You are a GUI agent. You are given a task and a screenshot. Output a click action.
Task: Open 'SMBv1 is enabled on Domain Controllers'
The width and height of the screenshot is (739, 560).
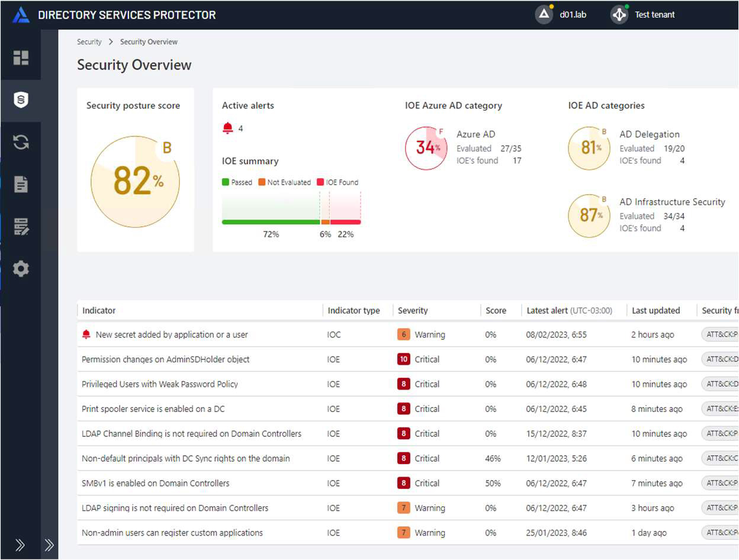tap(156, 483)
